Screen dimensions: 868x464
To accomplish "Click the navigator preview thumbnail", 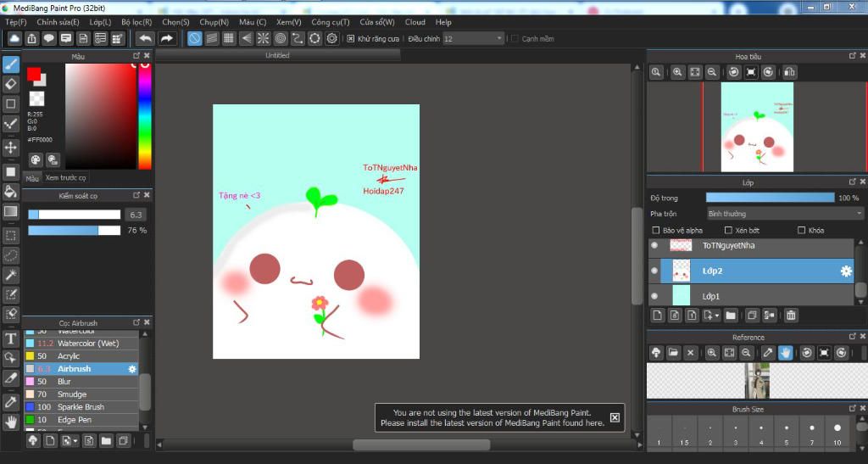I will click(x=757, y=126).
